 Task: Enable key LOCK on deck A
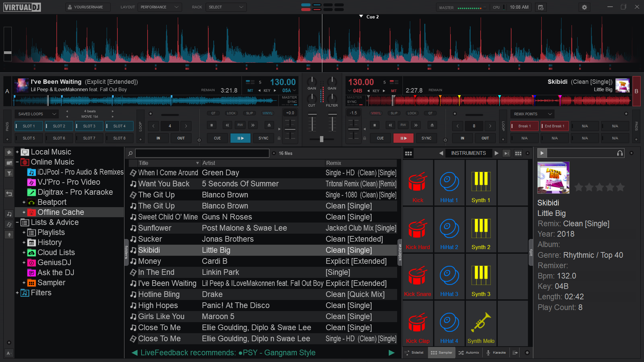(231, 113)
